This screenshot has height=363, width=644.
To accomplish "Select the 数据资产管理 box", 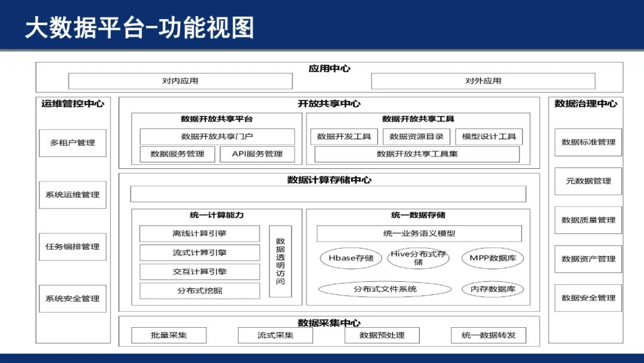I will (588, 259).
